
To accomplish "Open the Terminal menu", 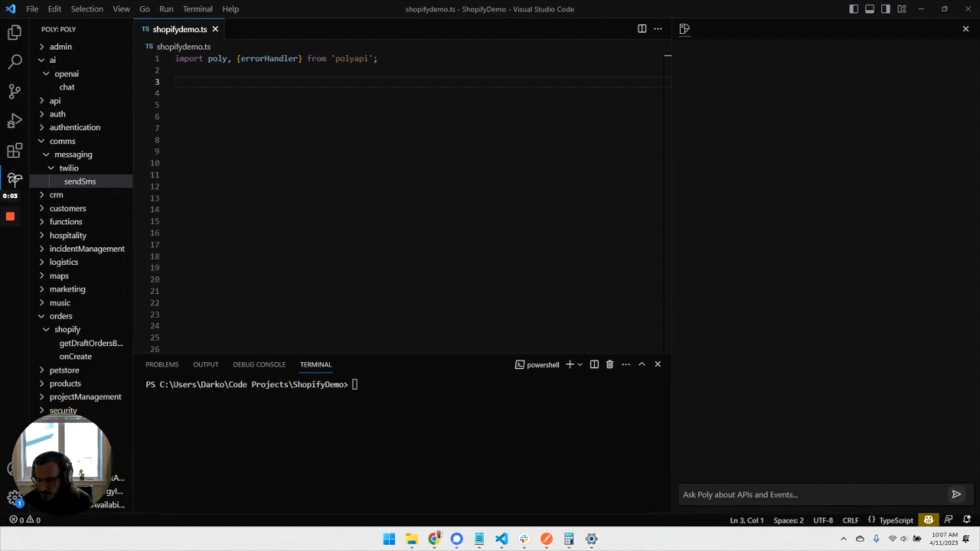I will [198, 9].
